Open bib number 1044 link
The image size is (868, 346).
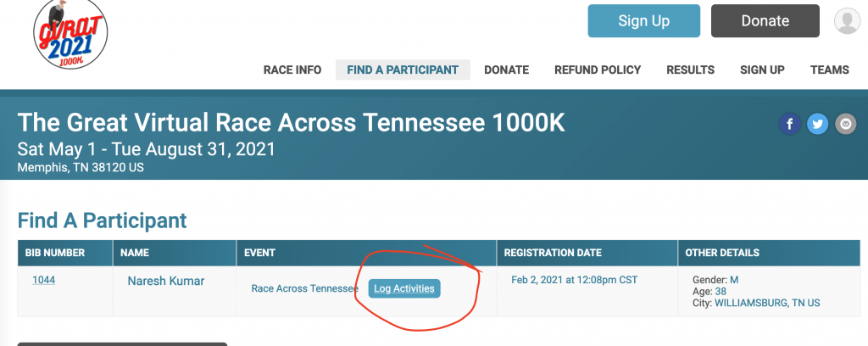(44, 280)
